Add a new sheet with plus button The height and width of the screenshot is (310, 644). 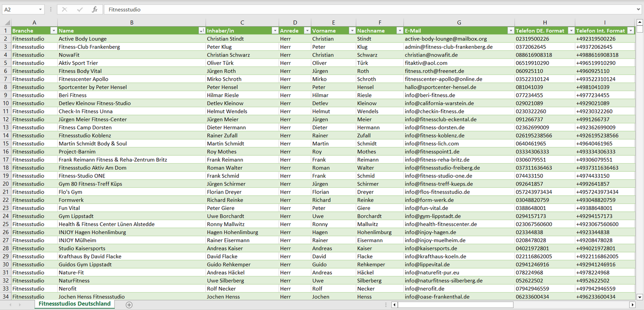[129, 305]
